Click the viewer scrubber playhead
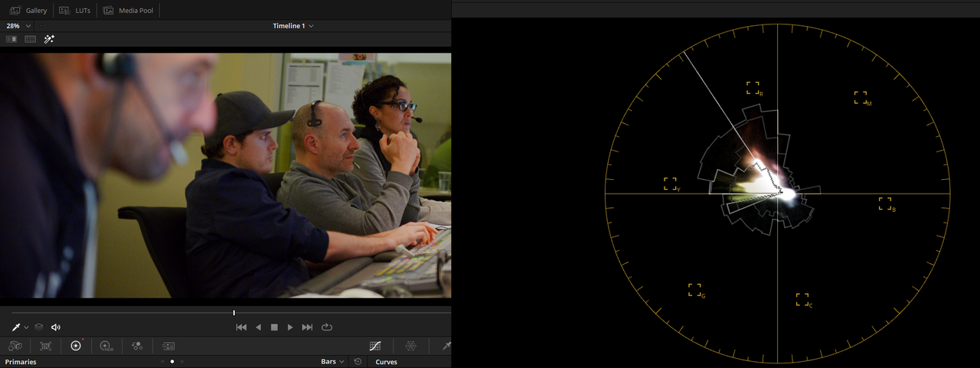 click(x=234, y=312)
